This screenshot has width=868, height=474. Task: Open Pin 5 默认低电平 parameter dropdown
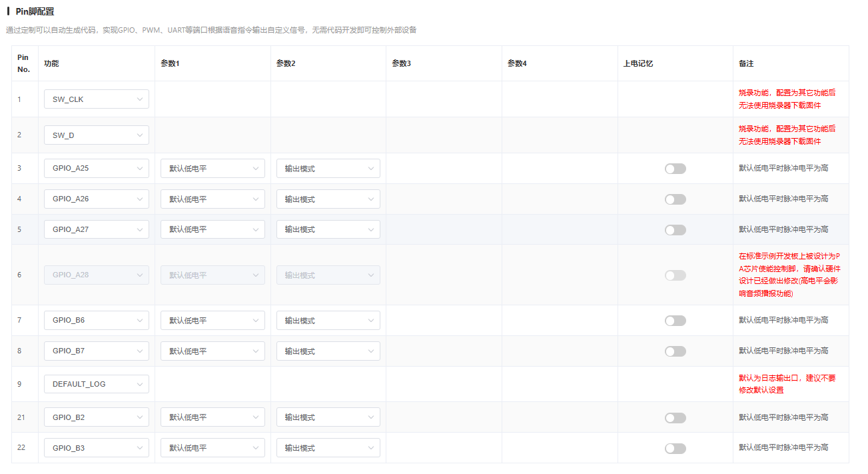213,229
